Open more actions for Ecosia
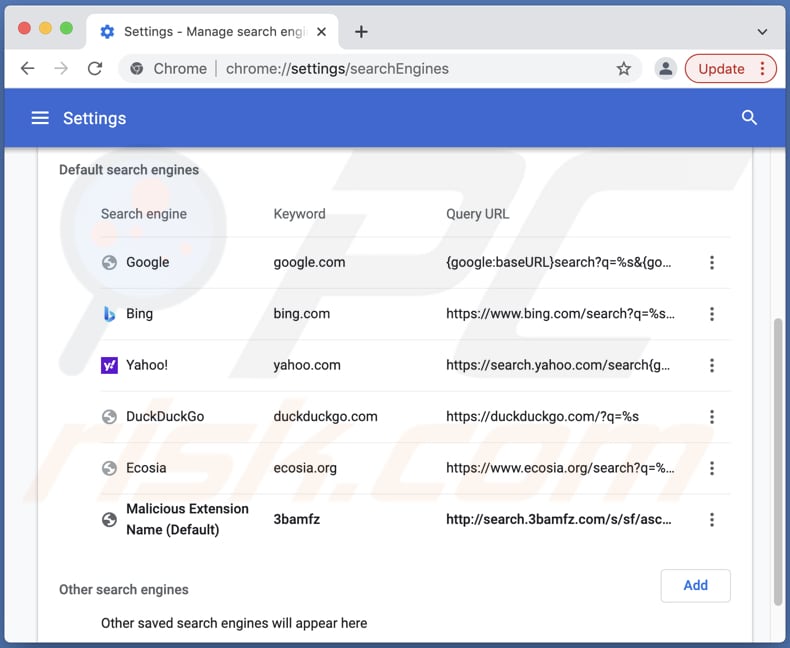The width and height of the screenshot is (790, 648). coord(712,468)
